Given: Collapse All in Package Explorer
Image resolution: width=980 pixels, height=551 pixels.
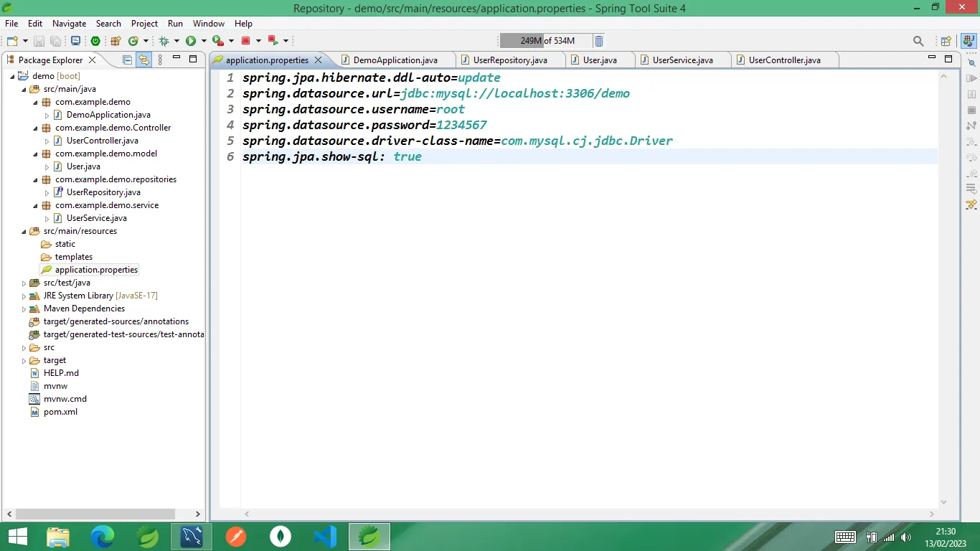Looking at the screenshot, I should tap(128, 60).
